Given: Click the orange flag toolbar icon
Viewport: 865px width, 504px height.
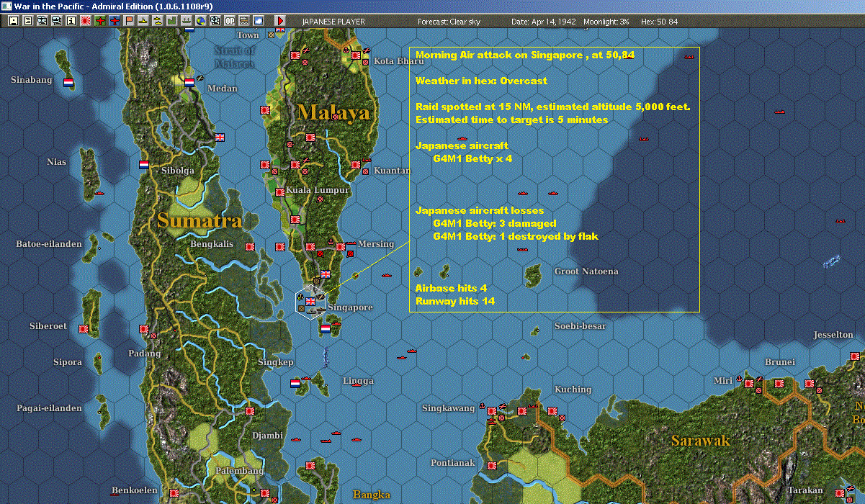Looking at the screenshot, I should (x=129, y=21).
